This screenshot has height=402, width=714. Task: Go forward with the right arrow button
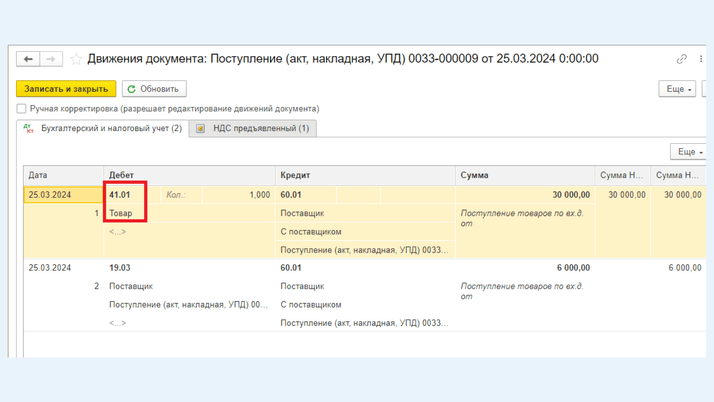coord(51,59)
